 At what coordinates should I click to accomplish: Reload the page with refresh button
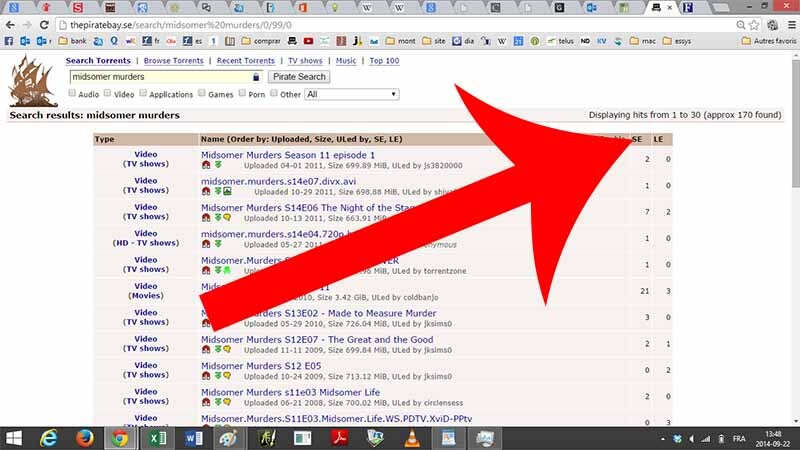(x=44, y=25)
